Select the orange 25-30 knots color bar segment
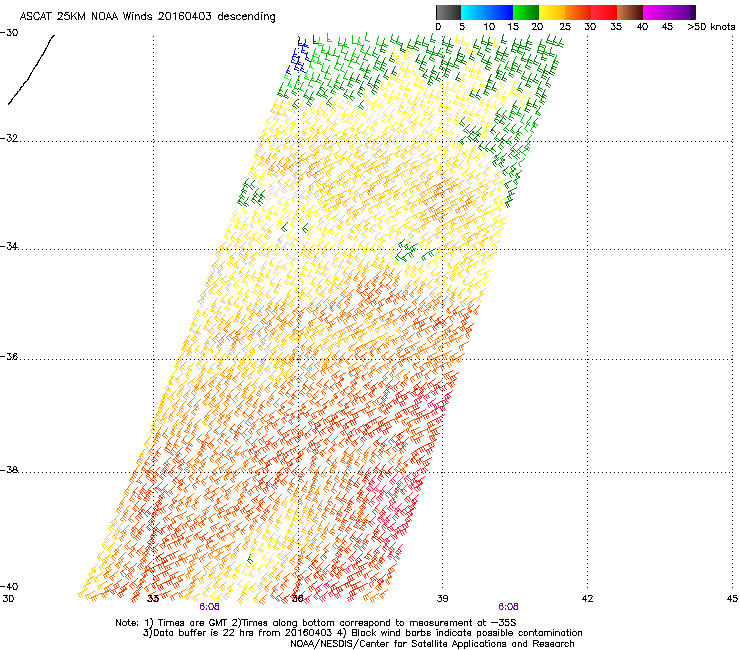740x650 pixels. 578,12
